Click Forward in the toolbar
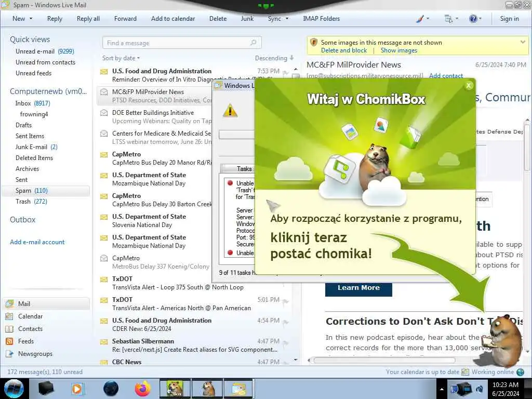The width and height of the screenshot is (532, 399). point(125,19)
